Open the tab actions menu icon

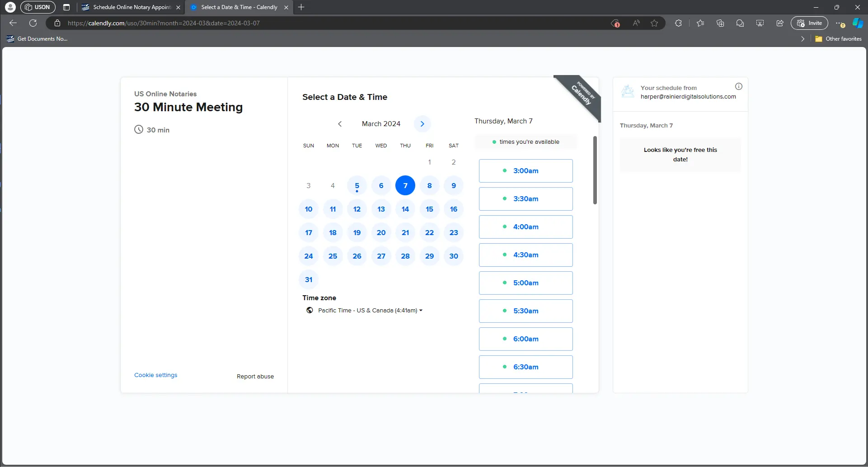66,7
